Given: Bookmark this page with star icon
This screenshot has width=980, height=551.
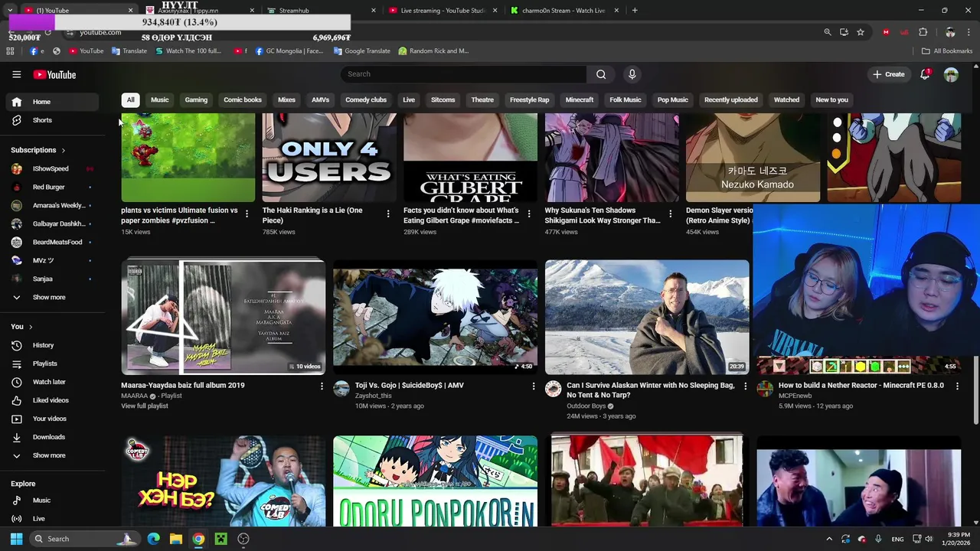Looking at the screenshot, I should tap(861, 32).
